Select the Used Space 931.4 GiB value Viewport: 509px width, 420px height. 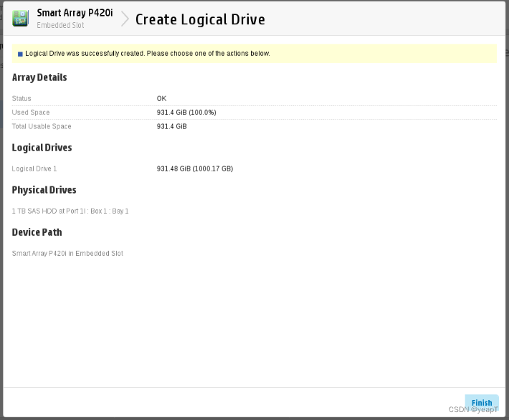pos(186,113)
